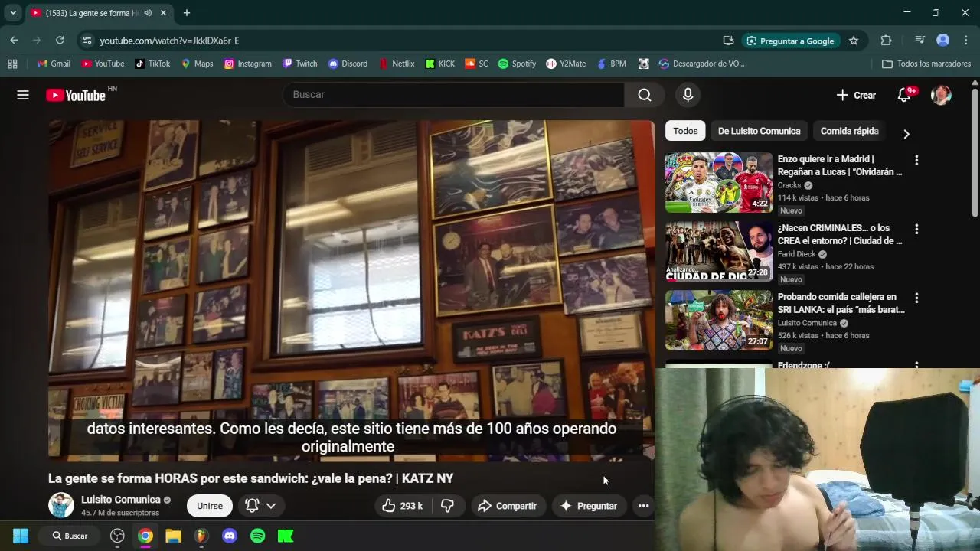
Task: Open the YouTube notifications bell
Action: pos(904,95)
